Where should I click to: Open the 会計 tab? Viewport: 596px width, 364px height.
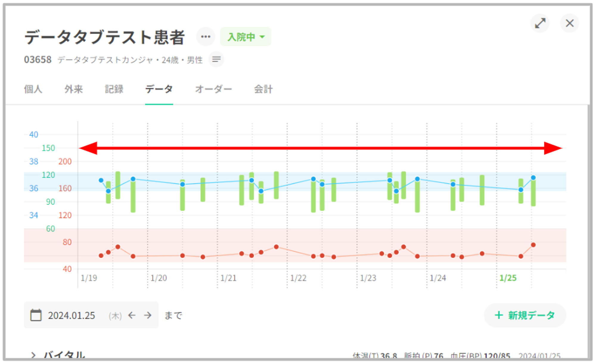(x=263, y=89)
